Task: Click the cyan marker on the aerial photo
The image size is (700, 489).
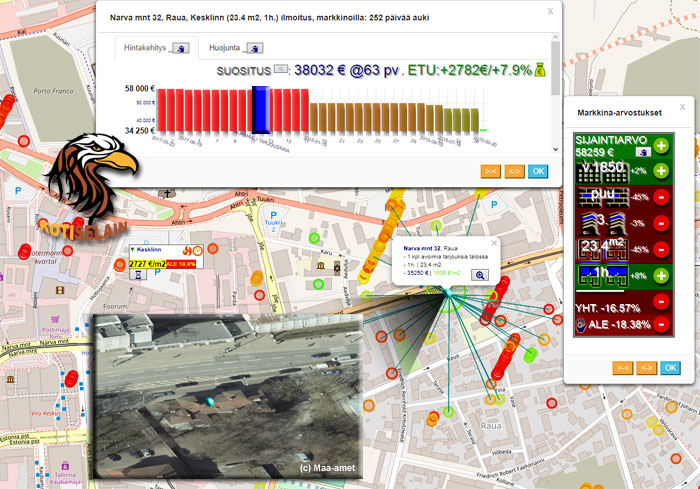Action: click(209, 401)
